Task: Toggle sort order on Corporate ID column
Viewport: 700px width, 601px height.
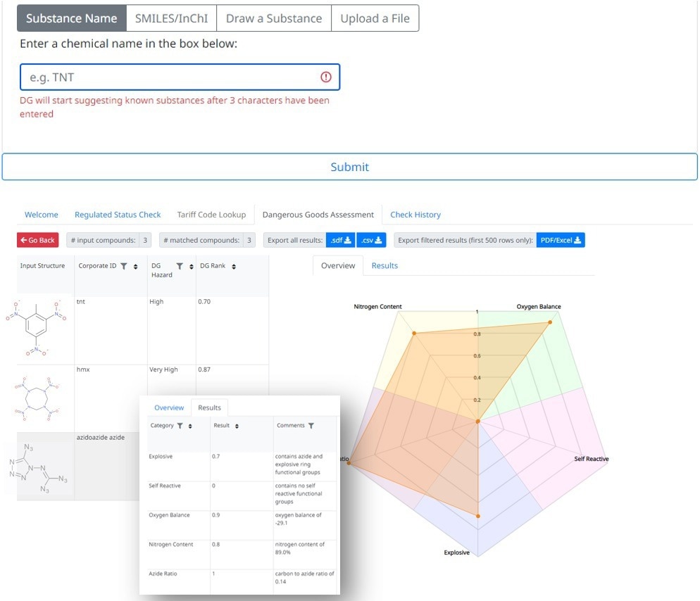Action: click(135, 267)
